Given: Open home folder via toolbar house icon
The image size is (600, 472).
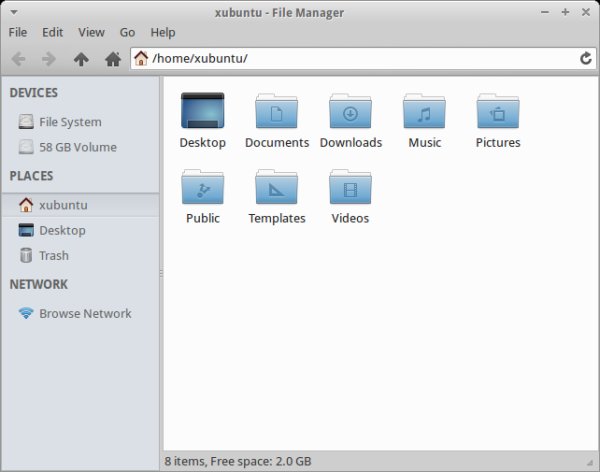Looking at the screenshot, I should point(113,59).
